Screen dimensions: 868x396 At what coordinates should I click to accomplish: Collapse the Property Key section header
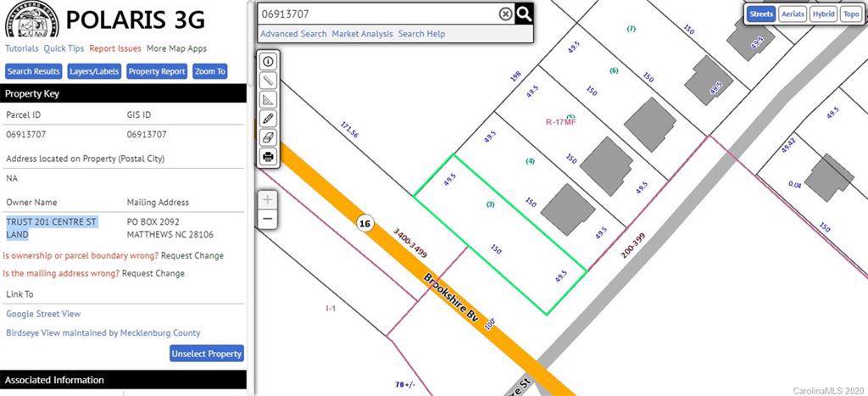point(123,93)
